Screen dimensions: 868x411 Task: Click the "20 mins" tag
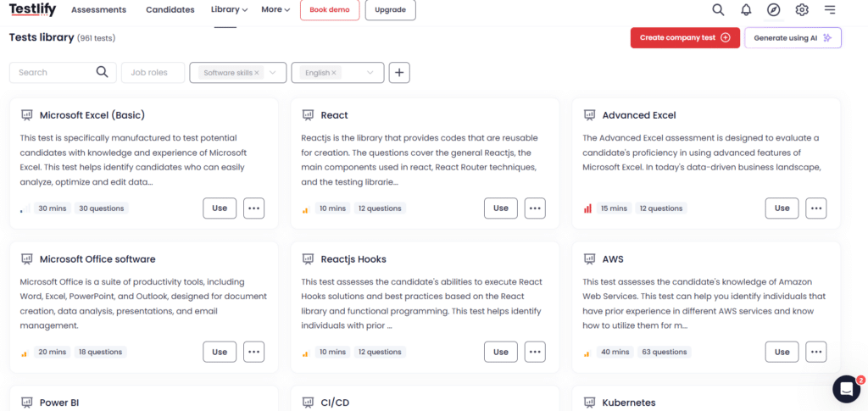[53, 352]
